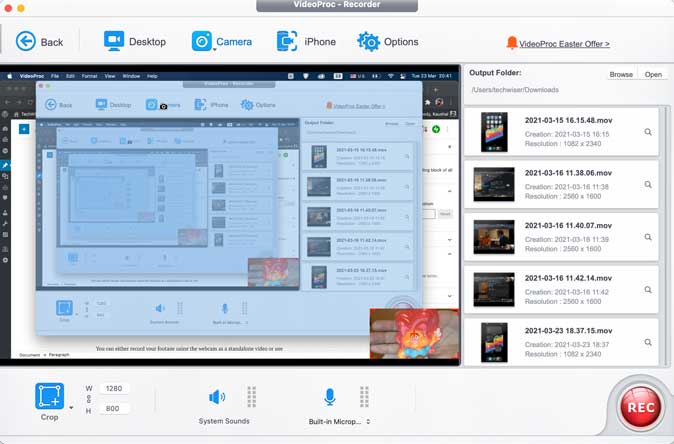Open the small arrow under Camera icon
The image size is (674, 444).
click(x=214, y=50)
